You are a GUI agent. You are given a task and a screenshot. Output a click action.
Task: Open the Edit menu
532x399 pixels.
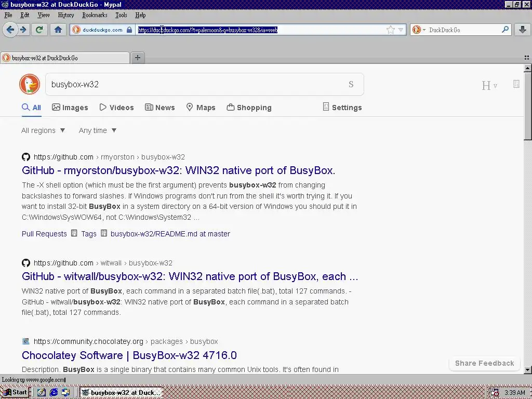[24, 15]
